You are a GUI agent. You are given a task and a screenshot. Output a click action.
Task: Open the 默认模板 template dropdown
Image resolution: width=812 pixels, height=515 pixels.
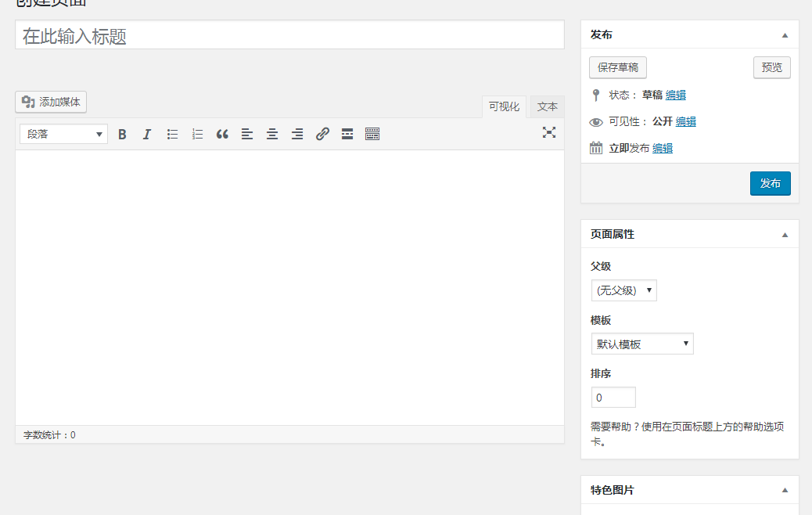coord(642,344)
